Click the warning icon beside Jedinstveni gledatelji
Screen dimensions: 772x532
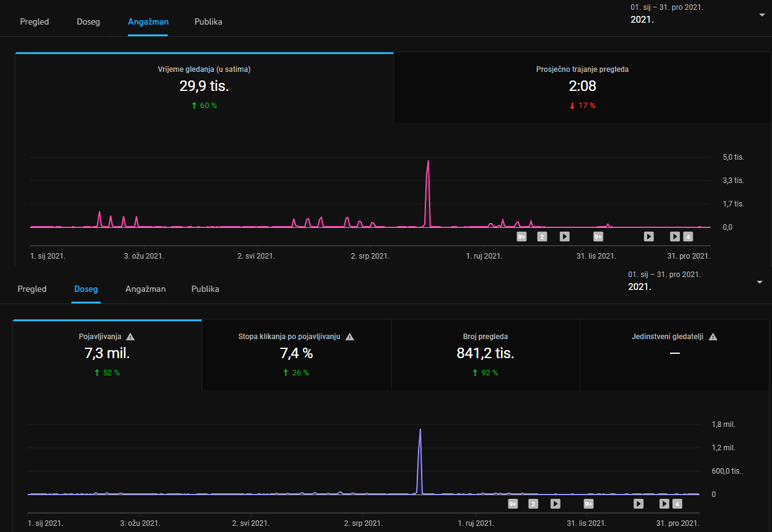(713, 337)
